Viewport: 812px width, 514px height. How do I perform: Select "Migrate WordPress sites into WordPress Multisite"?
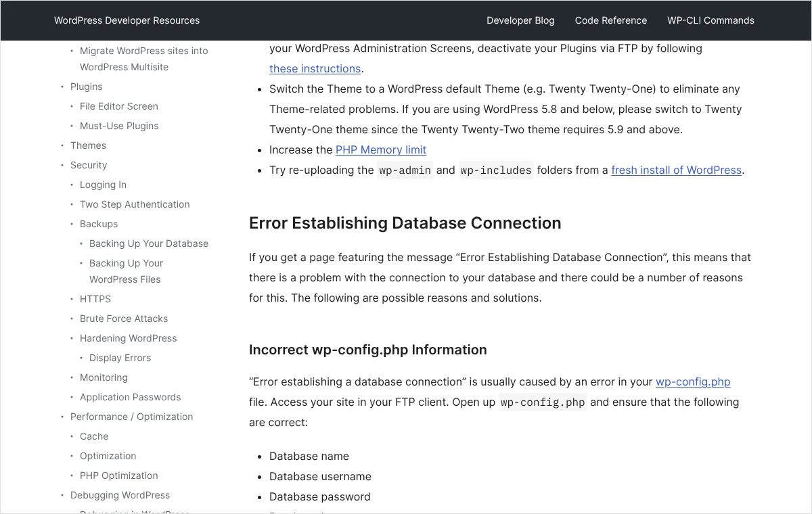click(144, 59)
